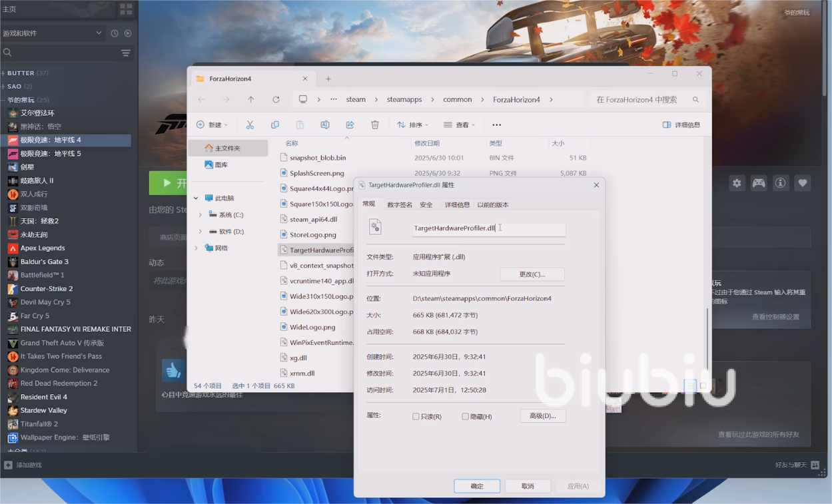This screenshot has width=832, height=504.
Task: Expand the 系统 (C:) drive tree node
Action: point(201,215)
